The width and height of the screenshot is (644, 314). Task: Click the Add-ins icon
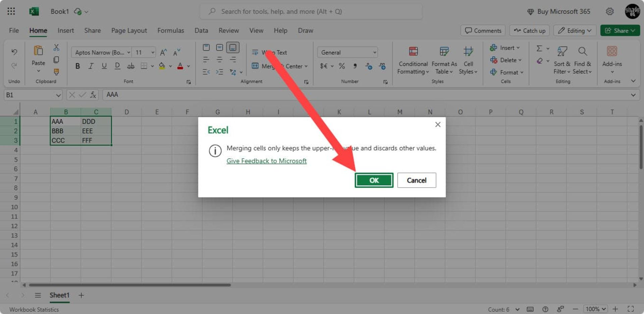tap(612, 51)
